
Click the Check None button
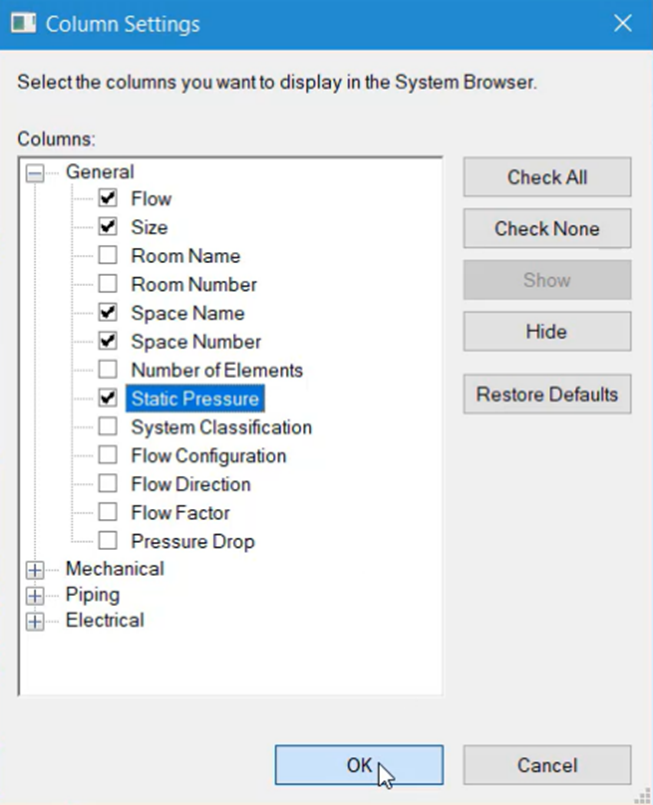[x=547, y=228]
